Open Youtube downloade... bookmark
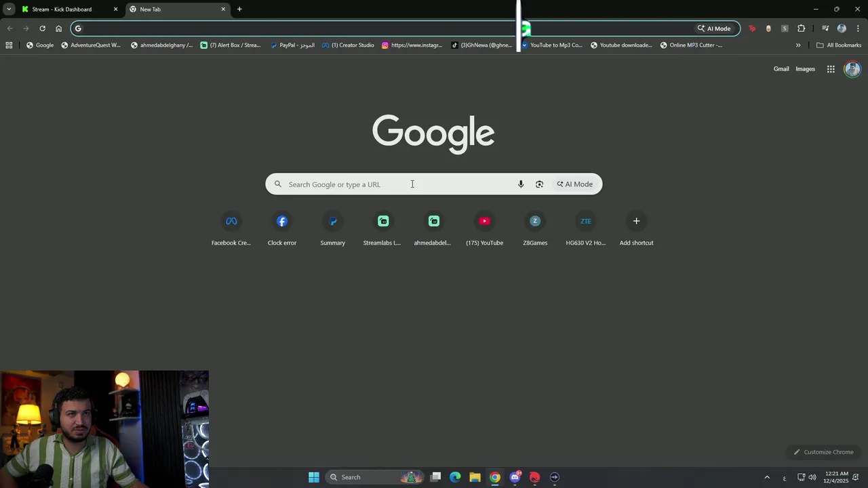The height and width of the screenshot is (488, 868). pyautogui.click(x=621, y=45)
